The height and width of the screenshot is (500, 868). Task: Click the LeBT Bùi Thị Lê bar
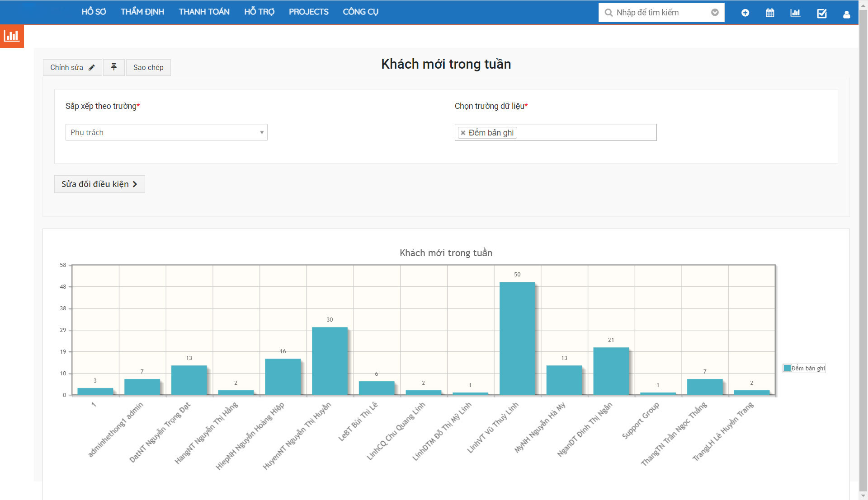click(x=376, y=388)
